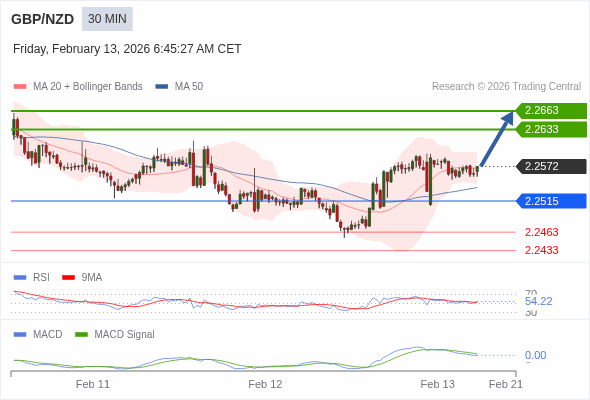Click the 2.2633 resistance price tag
This screenshot has height=400, width=590.
click(x=551, y=129)
